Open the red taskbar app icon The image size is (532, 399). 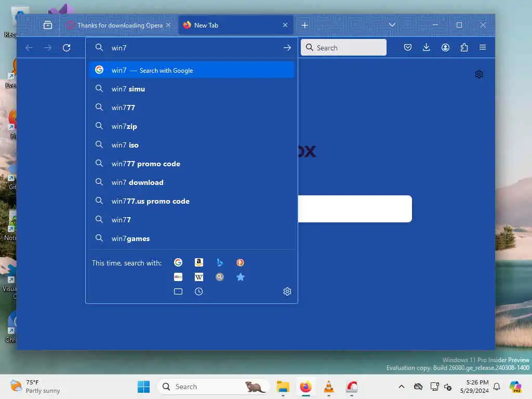352,387
